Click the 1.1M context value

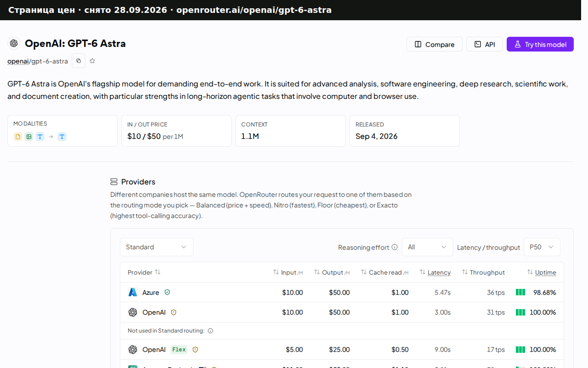click(250, 136)
